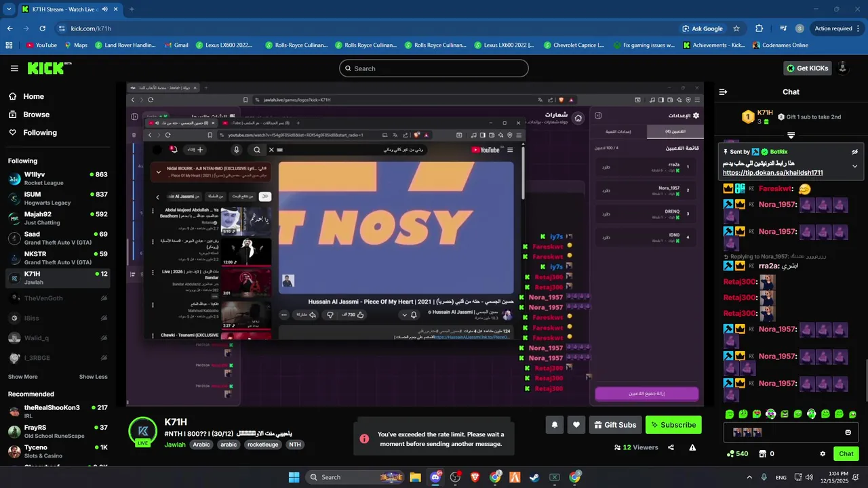The width and height of the screenshot is (868, 488).
Task: Open the Codenames Online bookmark
Action: coord(781,45)
